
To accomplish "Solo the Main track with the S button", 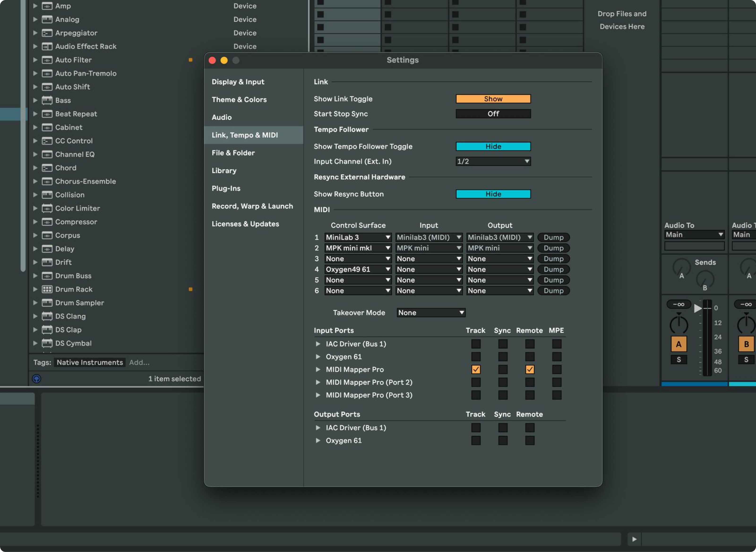I will pos(679,360).
